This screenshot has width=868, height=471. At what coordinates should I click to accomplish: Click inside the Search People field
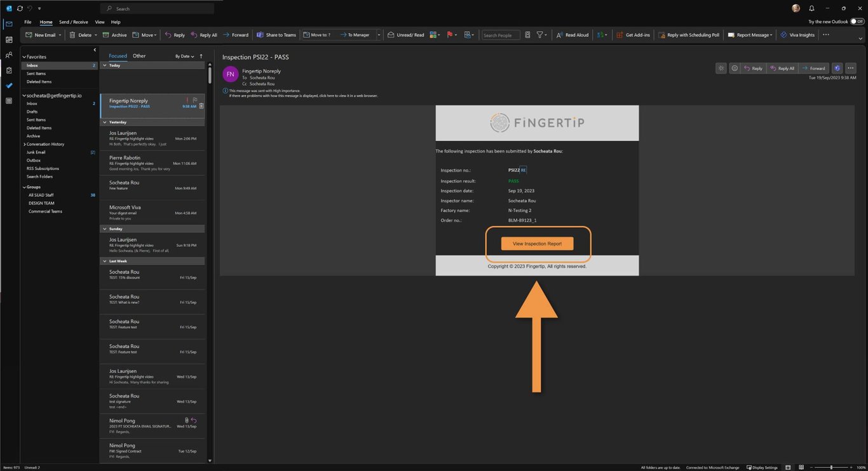501,35
